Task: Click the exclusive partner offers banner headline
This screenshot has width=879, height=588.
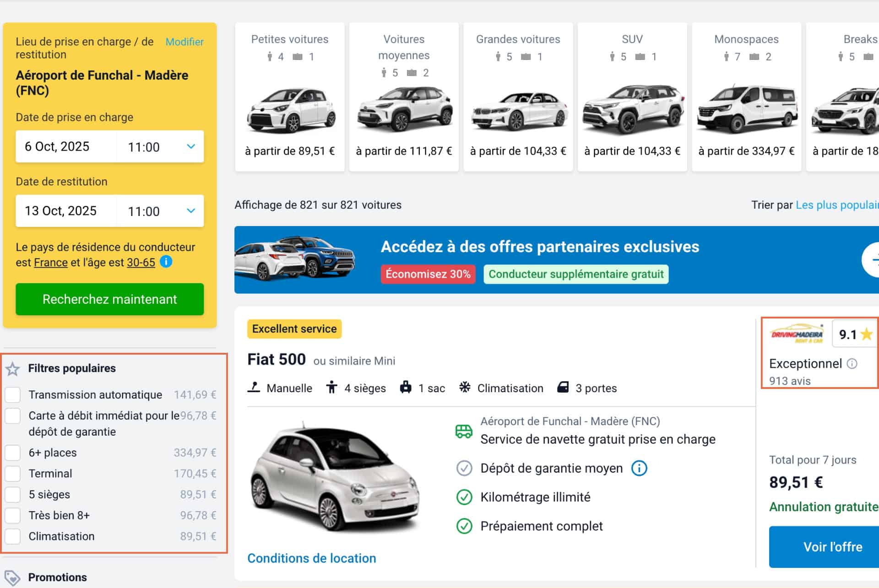Action: coord(540,247)
